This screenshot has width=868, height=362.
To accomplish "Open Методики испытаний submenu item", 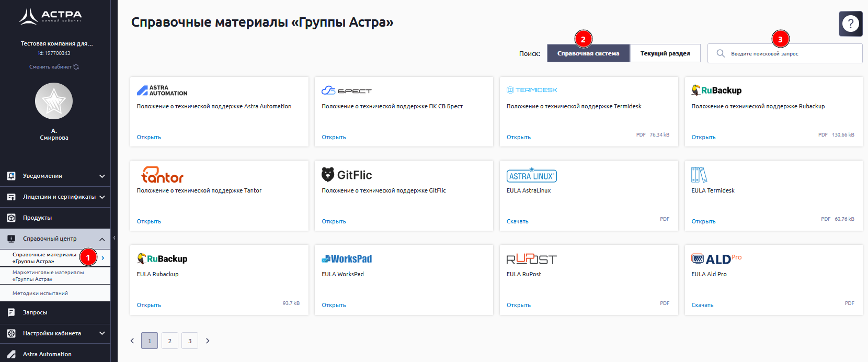I will (x=40, y=293).
